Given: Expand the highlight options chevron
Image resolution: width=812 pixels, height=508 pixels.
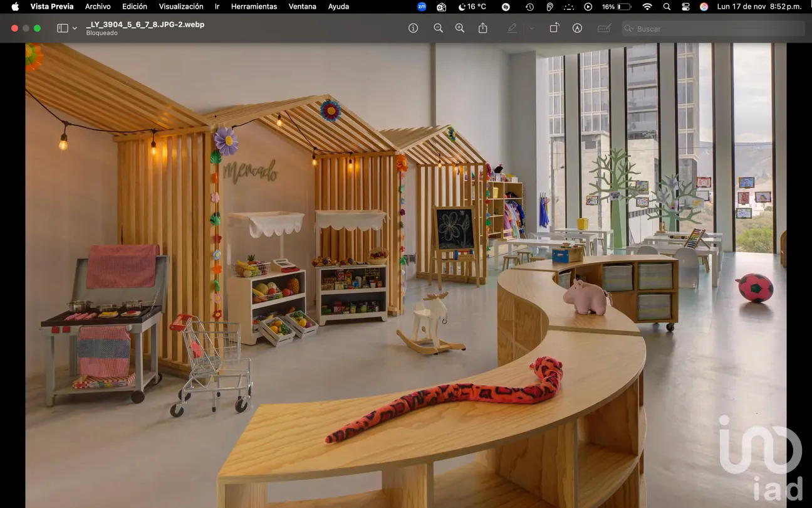Looking at the screenshot, I should pos(531,28).
